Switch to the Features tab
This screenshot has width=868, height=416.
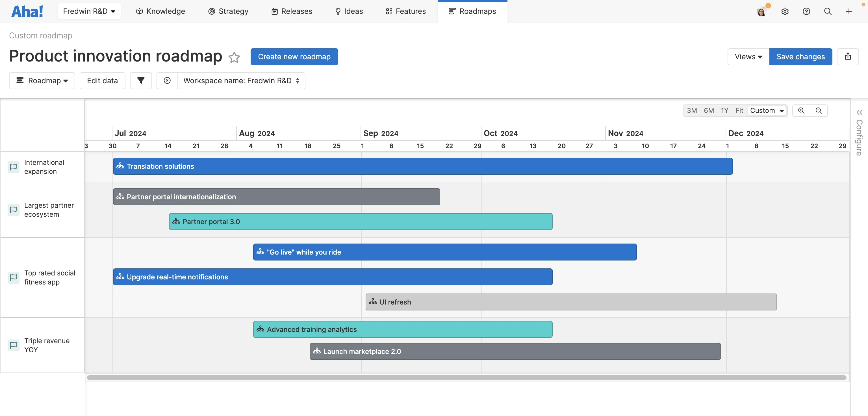(x=406, y=12)
